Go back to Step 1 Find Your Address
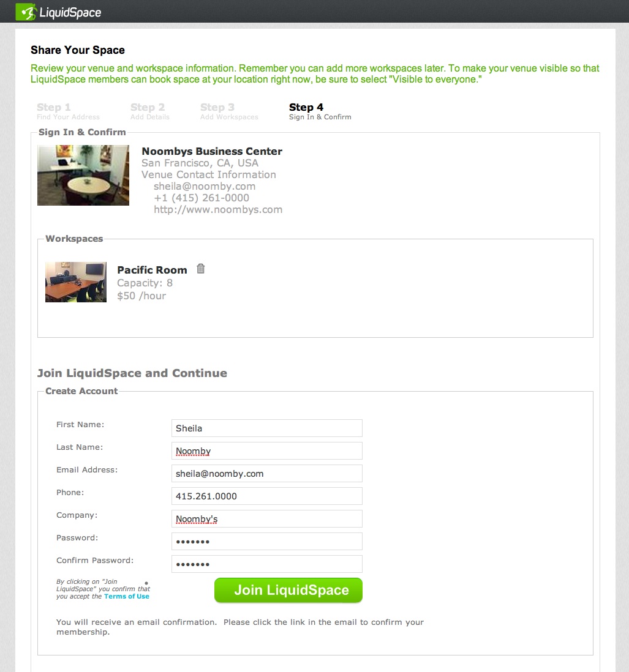629x672 pixels. pyautogui.click(x=68, y=111)
